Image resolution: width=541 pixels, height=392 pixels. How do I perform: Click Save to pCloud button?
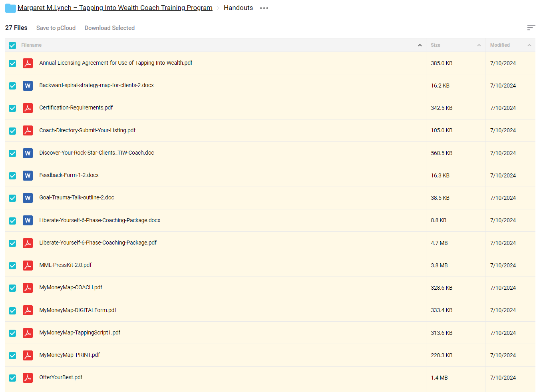coord(56,28)
